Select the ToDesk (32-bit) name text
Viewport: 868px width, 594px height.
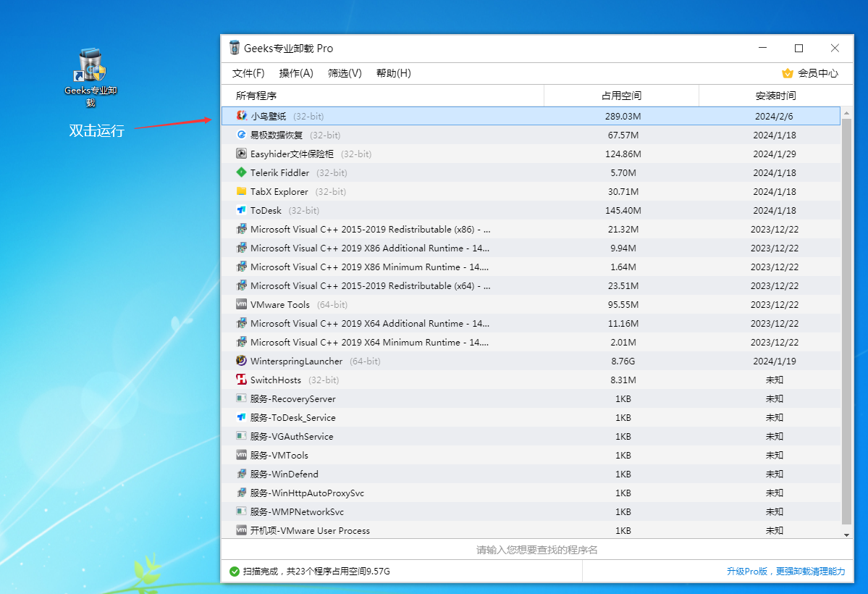point(285,211)
